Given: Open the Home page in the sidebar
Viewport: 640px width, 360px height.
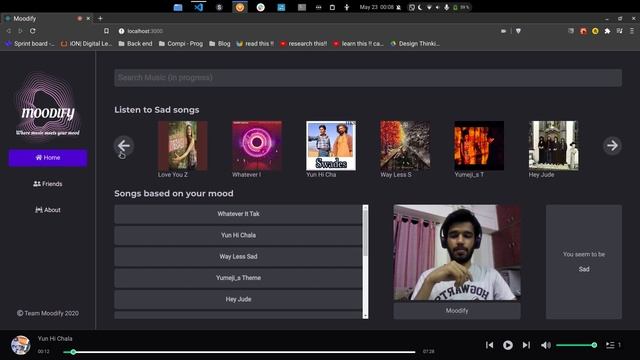Looking at the screenshot, I should click(48, 158).
